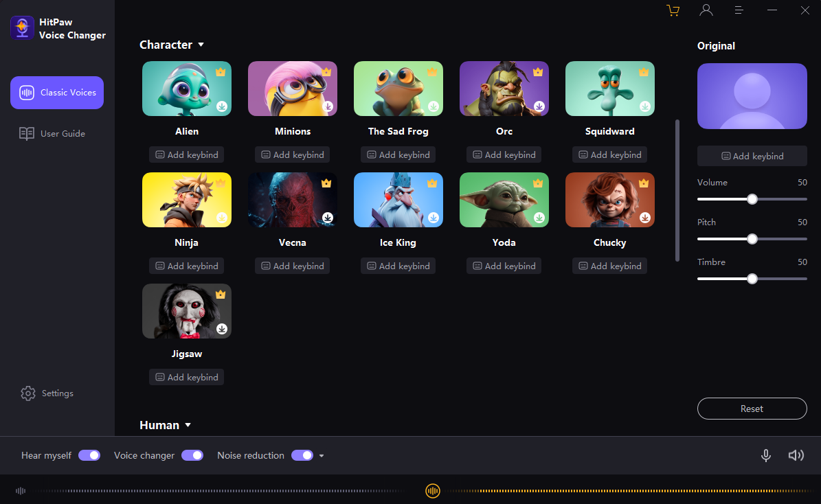821x504 pixels.
Task: Open the hamburger menu icon
Action: [739, 10]
